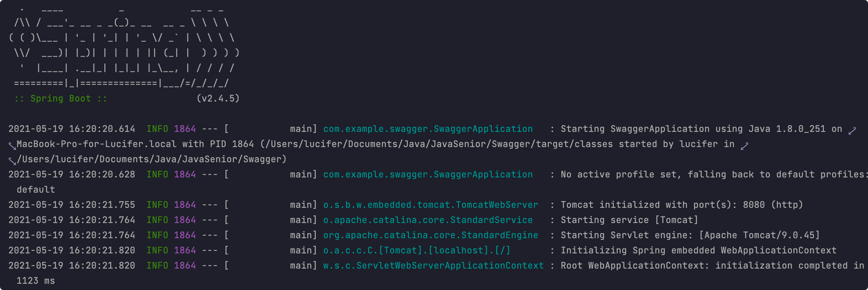Select the timestamp '2021-05-19 16:20:20.628'
Viewport: 868px width, 290px height.
tap(72, 174)
